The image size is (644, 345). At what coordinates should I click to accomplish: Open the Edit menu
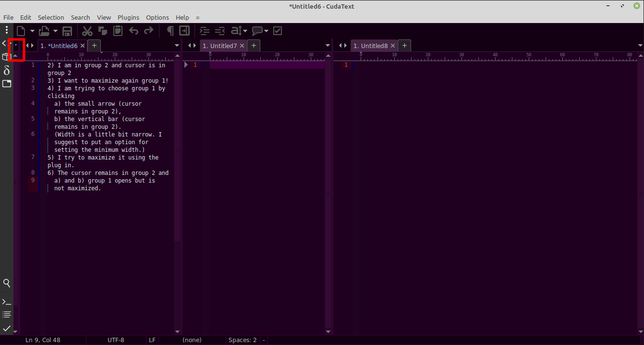25,17
